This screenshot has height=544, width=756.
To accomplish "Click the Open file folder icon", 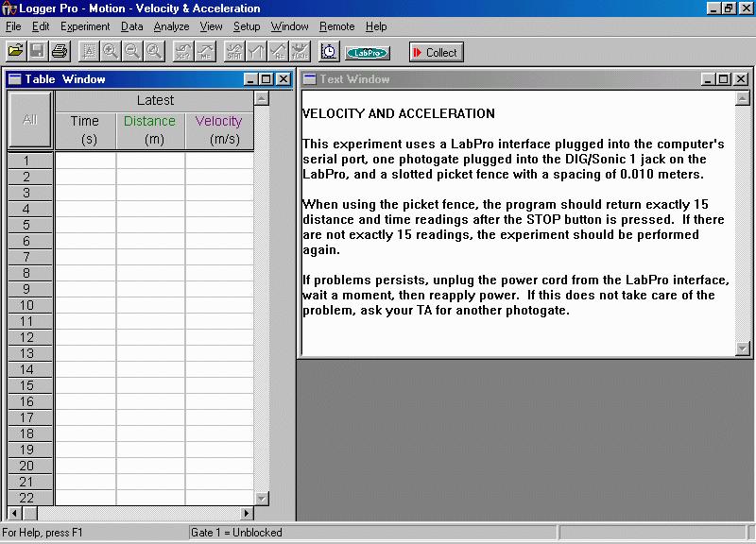I will point(16,52).
